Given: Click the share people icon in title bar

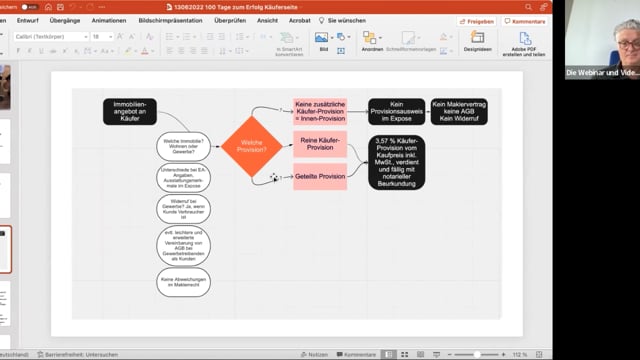Looking at the screenshot, I should click(543, 7).
